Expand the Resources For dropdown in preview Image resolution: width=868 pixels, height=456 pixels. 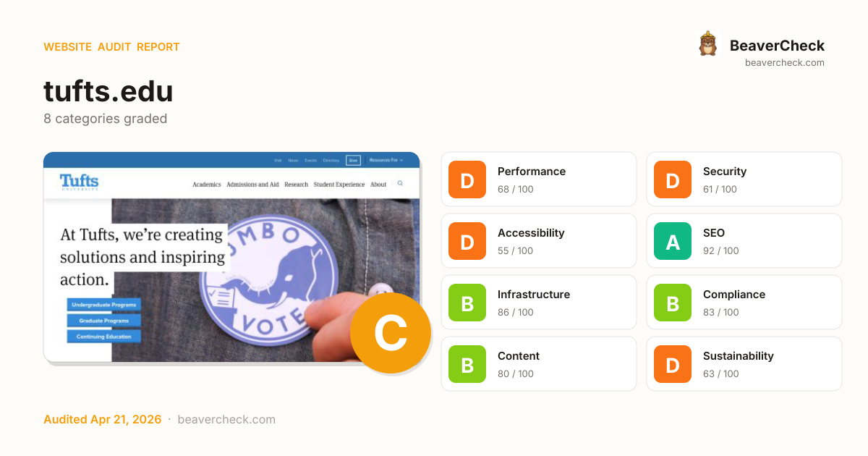coord(386,160)
